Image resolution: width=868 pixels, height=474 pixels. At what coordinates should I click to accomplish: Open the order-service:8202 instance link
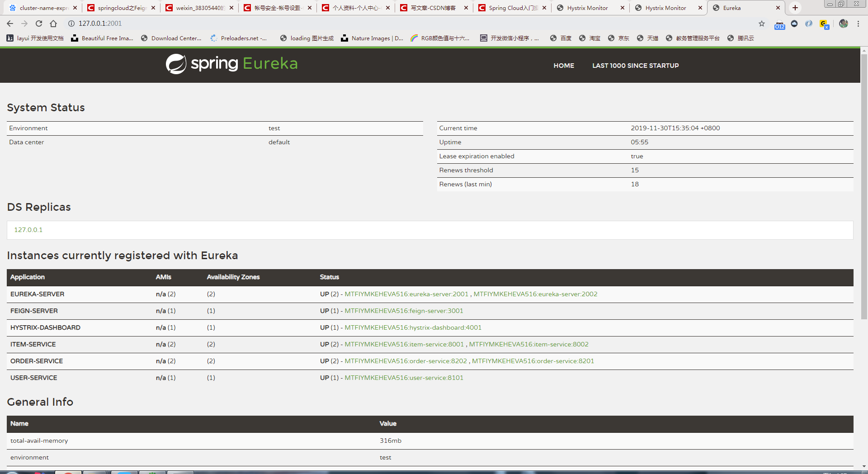[x=406, y=361]
